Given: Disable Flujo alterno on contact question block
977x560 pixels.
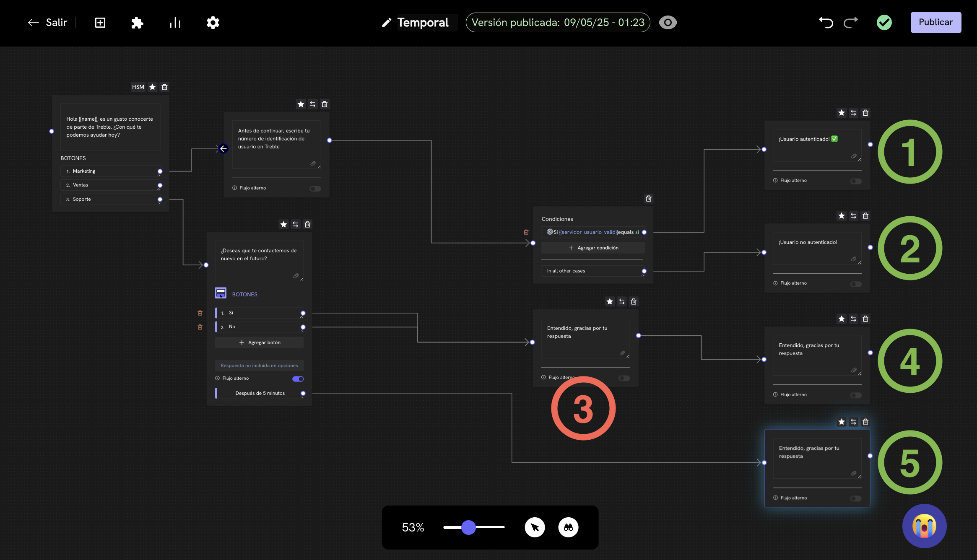Looking at the screenshot, I should click(298, 379).
